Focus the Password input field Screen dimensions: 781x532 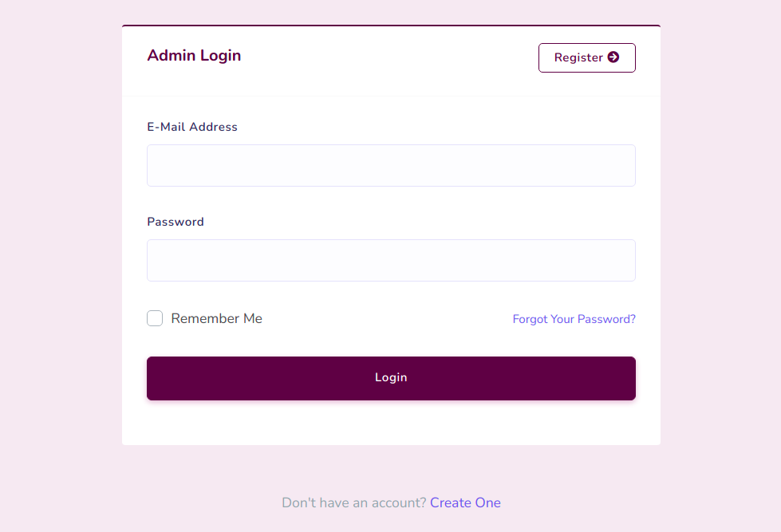[x=391, y=261]
